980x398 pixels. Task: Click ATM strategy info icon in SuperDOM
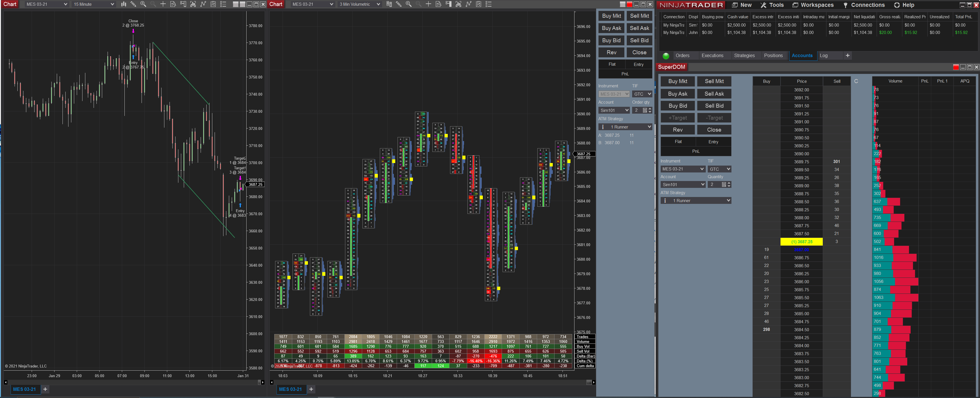point(665,200)
